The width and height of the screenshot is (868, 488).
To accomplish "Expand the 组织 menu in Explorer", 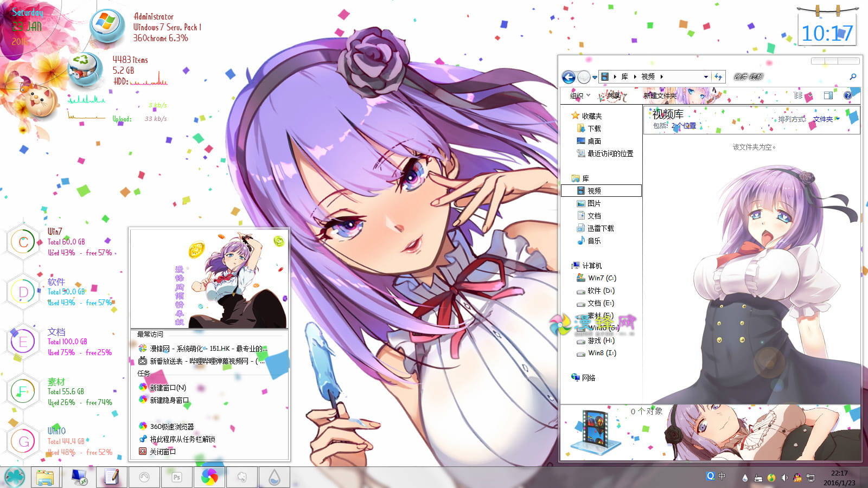I will point(578,94).
